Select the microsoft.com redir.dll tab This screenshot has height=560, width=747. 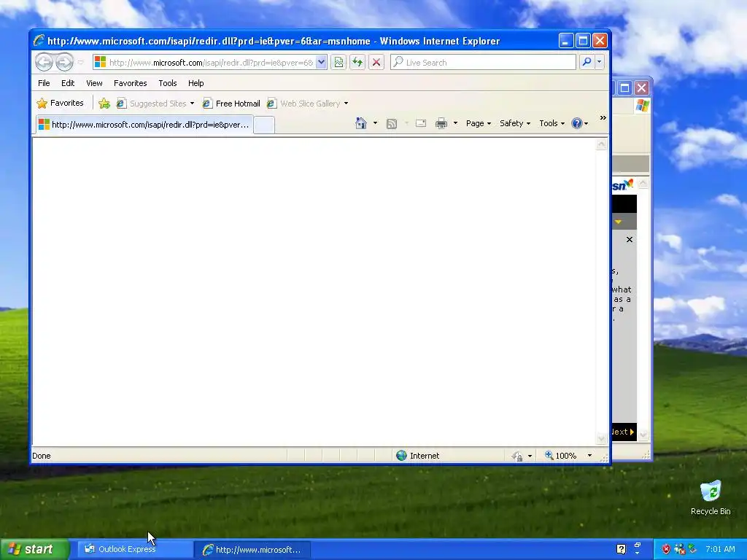(x=144, y=125)
